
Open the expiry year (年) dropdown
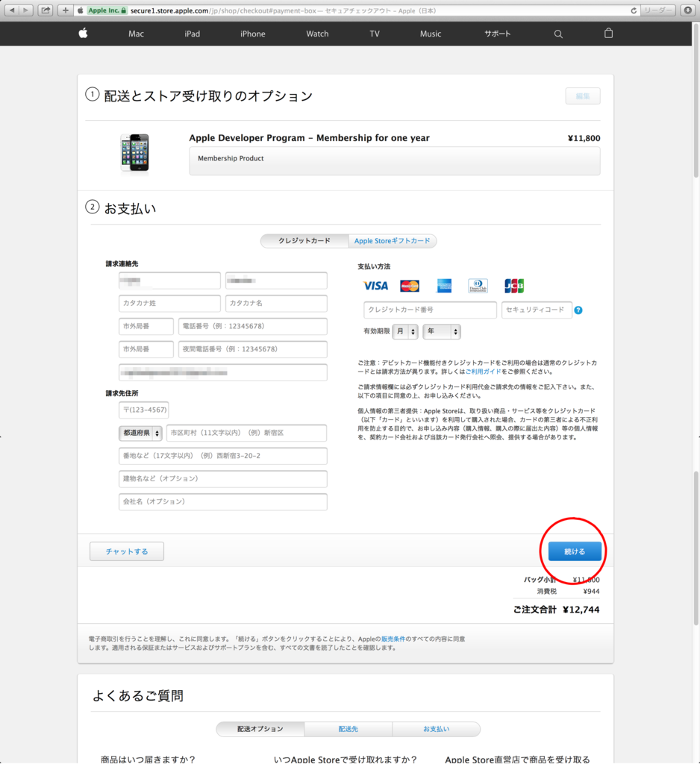pyautogui.click(x=442, y=332)
